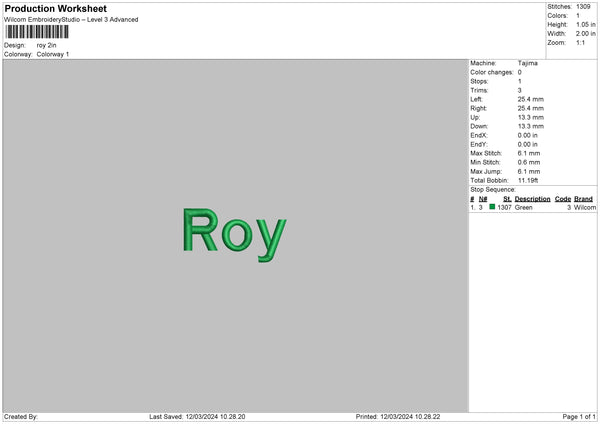600x424 pixels.
Task: Click the Right value '25.4 mm'
Action: pos(531,108)
